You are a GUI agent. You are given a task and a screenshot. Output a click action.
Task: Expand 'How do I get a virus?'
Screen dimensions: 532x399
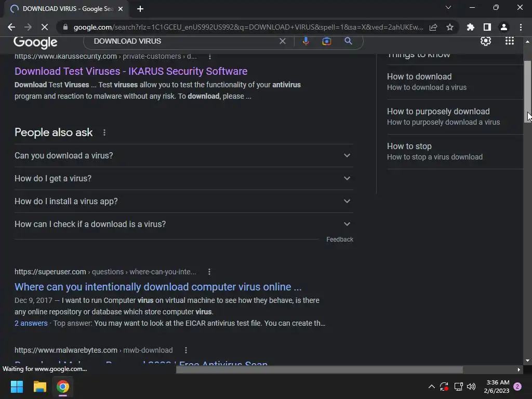click(183, 179)
